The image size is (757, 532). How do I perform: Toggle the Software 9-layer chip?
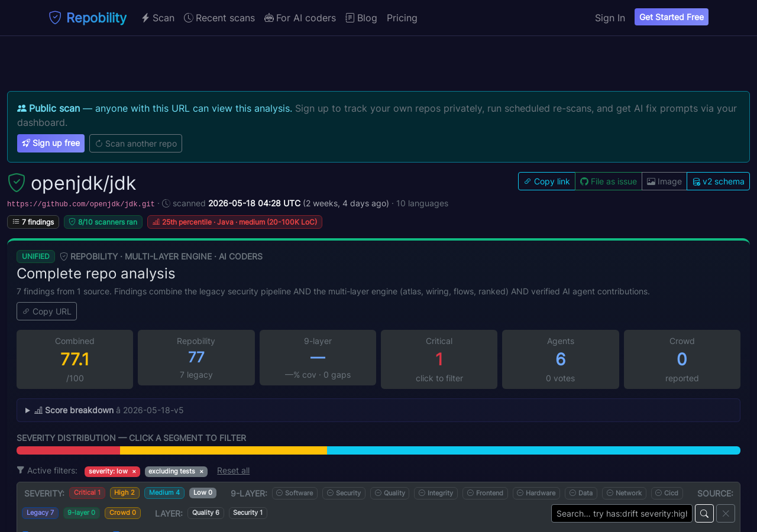(x=295, y=493)
